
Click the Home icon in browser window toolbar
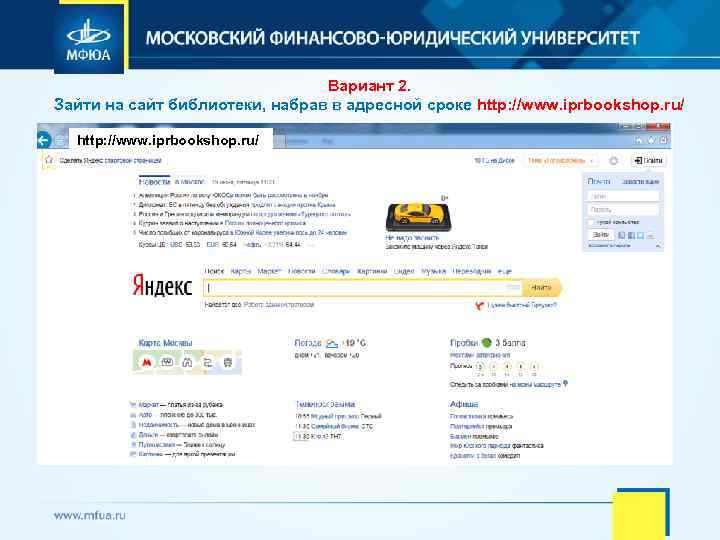(639, 140)
